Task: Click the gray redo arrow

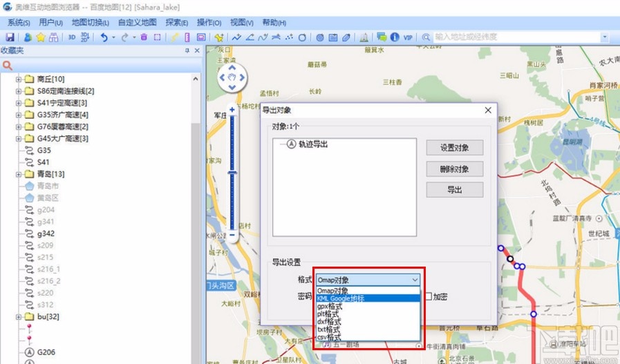Action: point(124,37)
